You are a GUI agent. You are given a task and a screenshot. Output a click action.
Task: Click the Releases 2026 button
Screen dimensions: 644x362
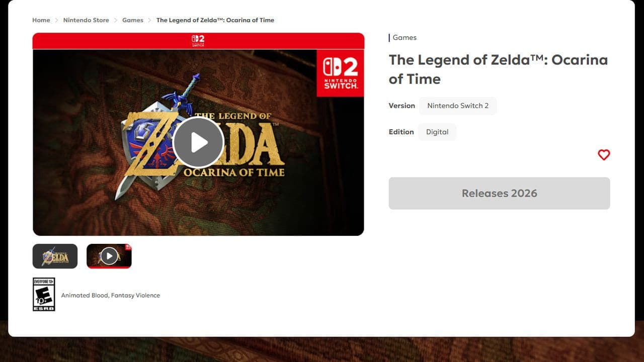[x=500, y=193]
